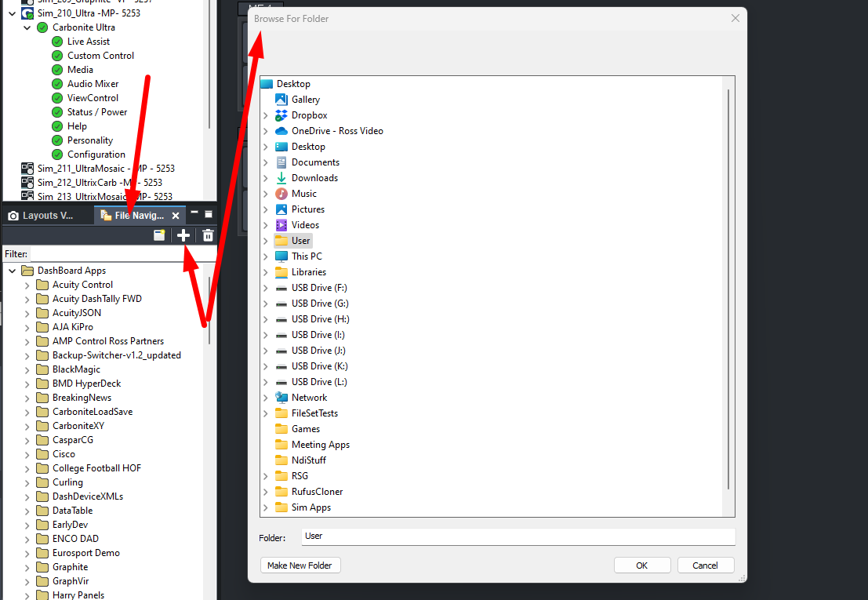Click the Folder name input field
Viewport: 868px width, 600px height.
518,536
